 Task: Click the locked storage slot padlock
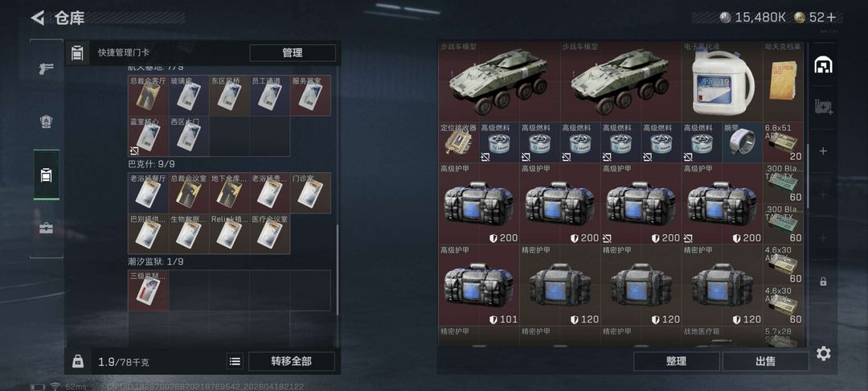[x=823, y=282]
